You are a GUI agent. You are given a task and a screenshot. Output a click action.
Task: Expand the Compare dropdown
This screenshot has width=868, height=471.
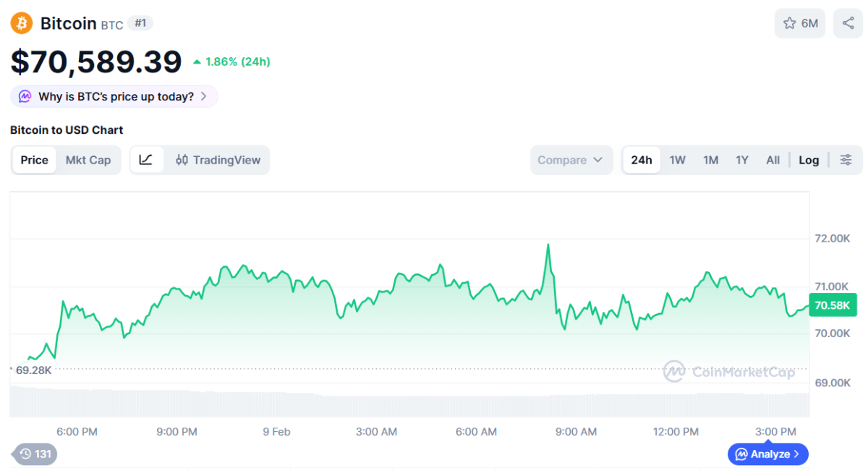click(x=571, y=160)
